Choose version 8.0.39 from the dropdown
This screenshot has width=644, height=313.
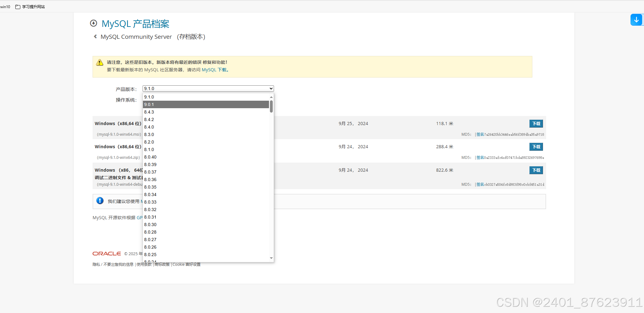pos(206,164)
